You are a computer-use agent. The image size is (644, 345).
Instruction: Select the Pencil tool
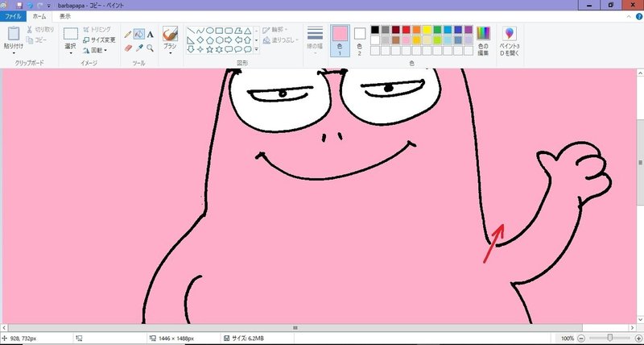pos(128,35)
